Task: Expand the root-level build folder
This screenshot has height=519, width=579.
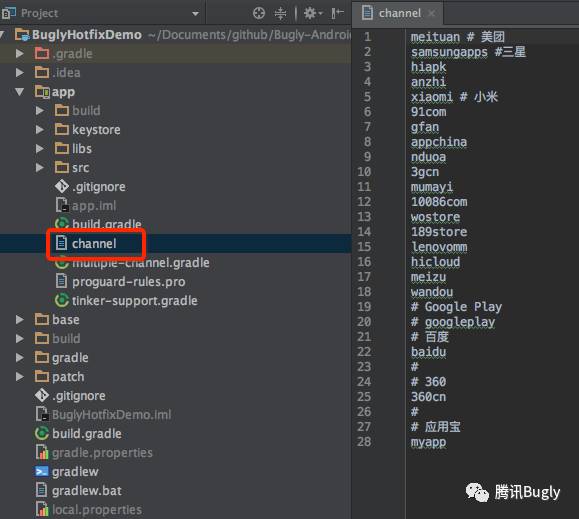Action: pos(20,338)
